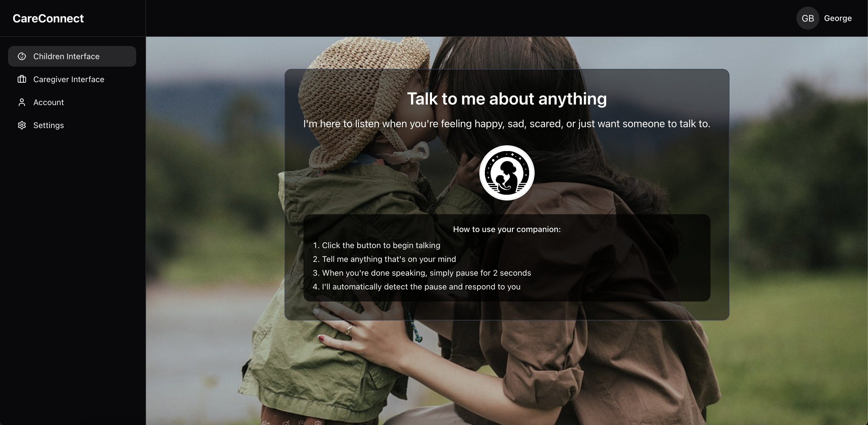Open Settings from the sidebar label
This screenshot has height=425, width=868.
coord(49,125)
